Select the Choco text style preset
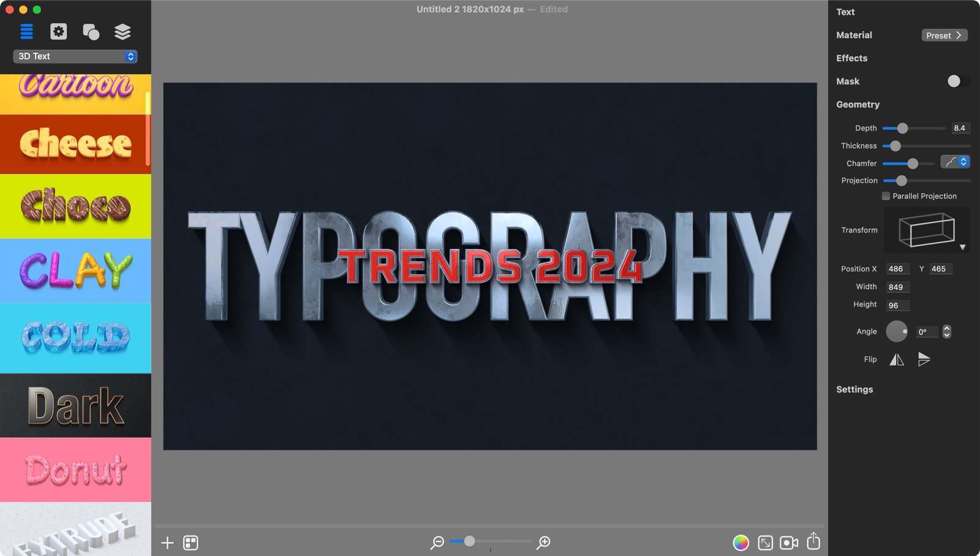 click(75, 206)
